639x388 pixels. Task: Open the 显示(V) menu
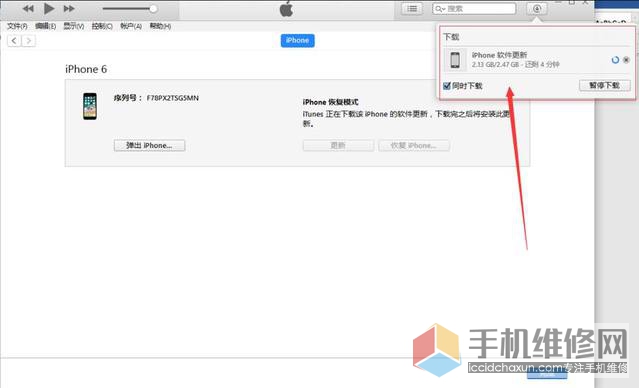point(74,26)
